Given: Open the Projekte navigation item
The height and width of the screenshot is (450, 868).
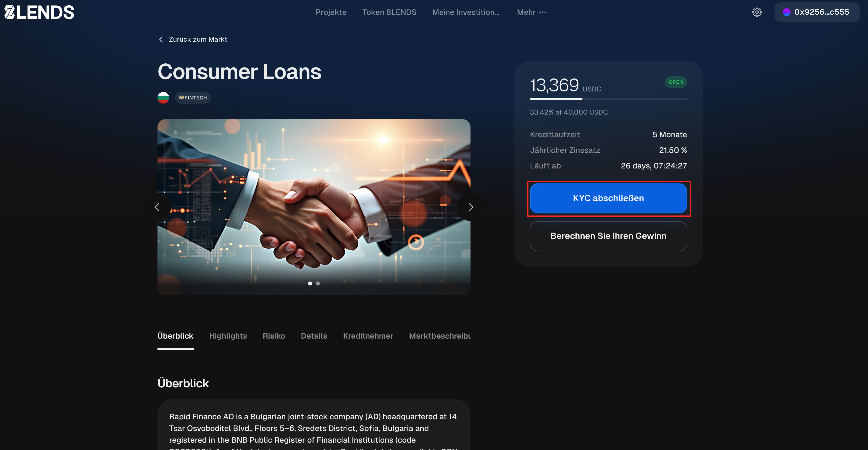Looking at the screenshot, I should (x=331, y=12).
